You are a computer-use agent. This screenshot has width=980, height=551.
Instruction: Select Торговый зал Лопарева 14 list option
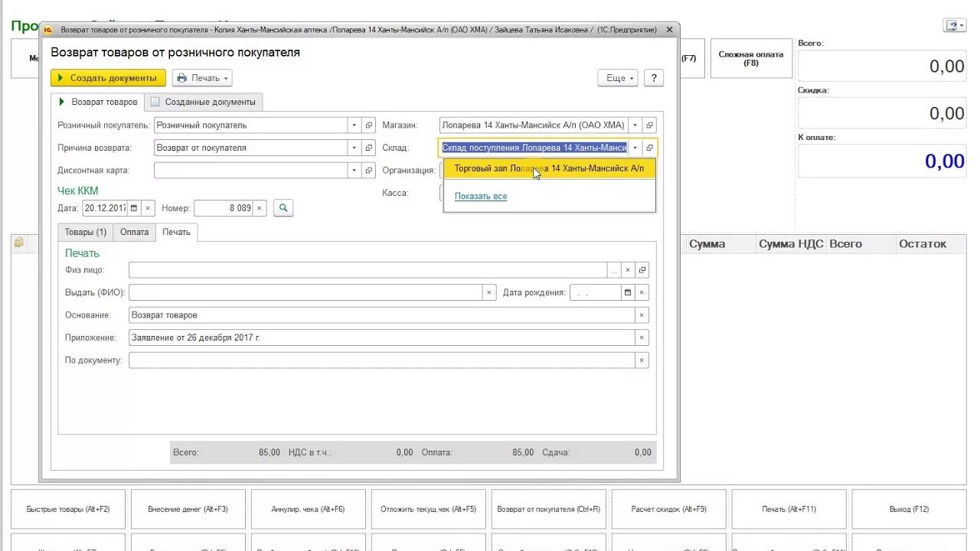[550, 168]
